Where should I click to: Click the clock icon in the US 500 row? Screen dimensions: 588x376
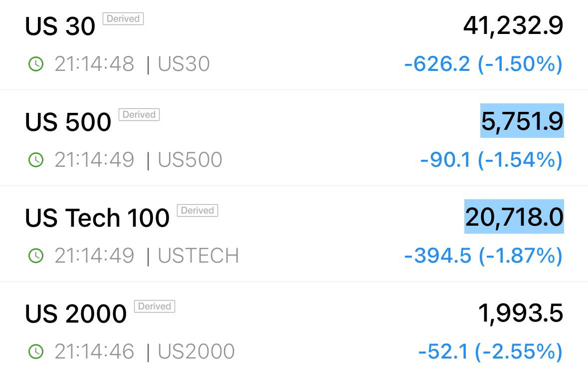[x=36, y=160]
